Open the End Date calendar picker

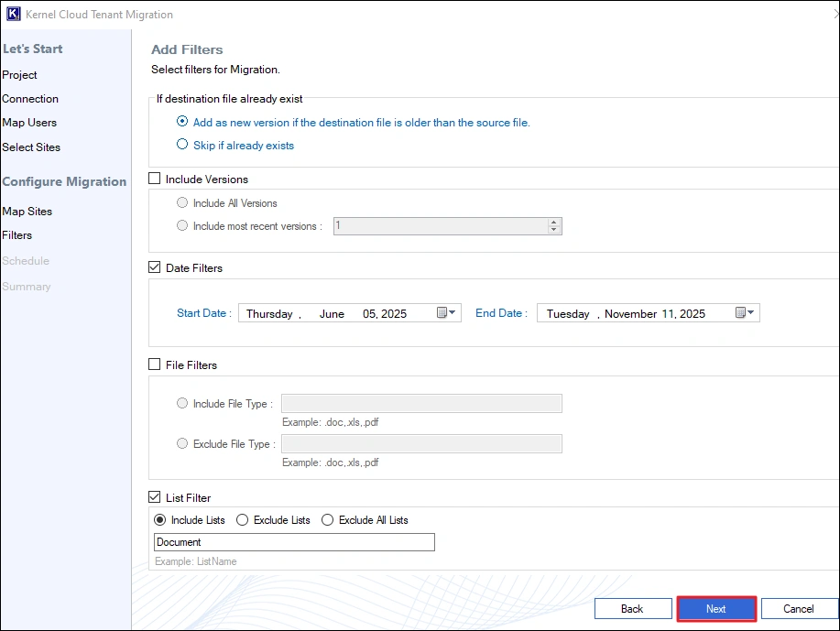(745, 312)
